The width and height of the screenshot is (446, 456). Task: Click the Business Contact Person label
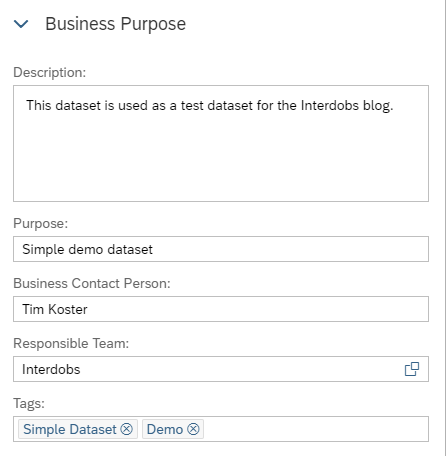(x=92, y=284)
